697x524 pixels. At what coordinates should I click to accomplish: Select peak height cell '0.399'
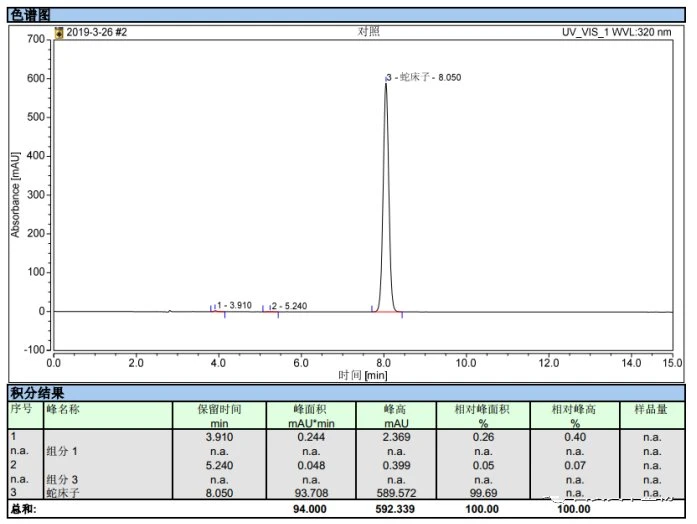click(396, 466)
